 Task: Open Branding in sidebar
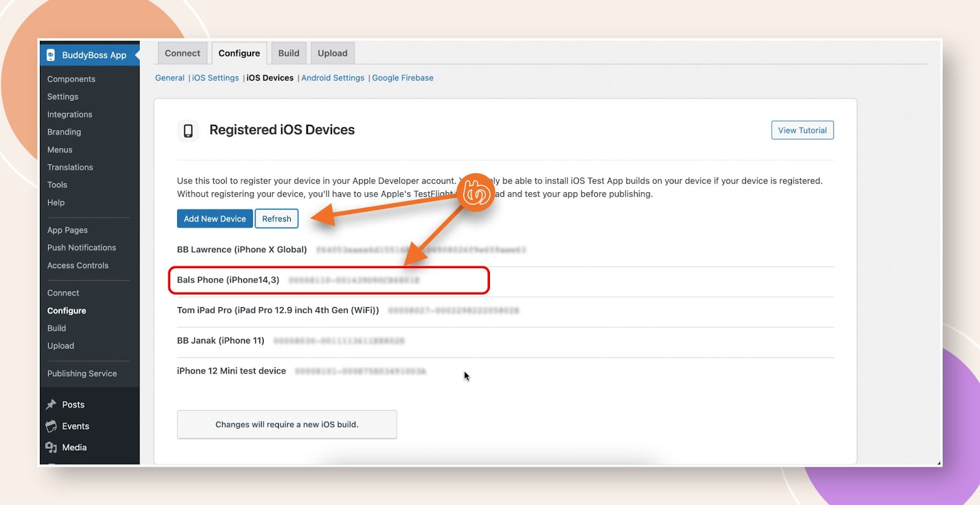tap(64, 132)
